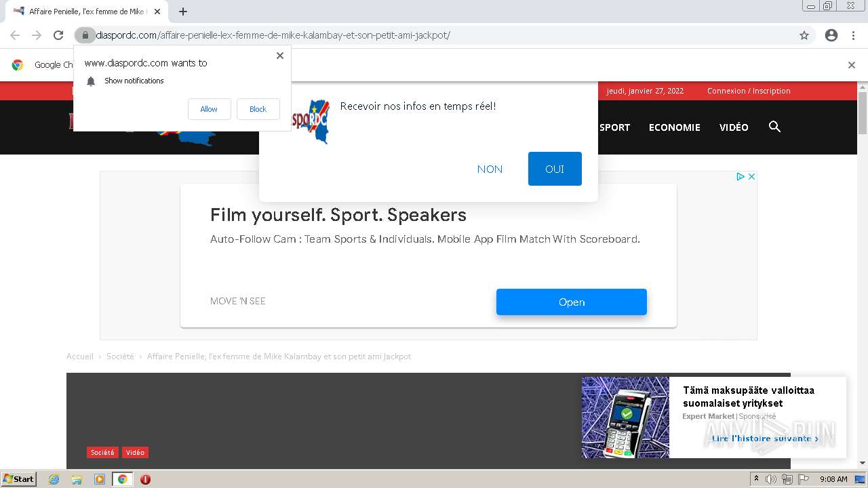This screenshot has width=868, height=488.
Task: Click the AdChoices triangle icon on the ad
Action: click(741, 176)
